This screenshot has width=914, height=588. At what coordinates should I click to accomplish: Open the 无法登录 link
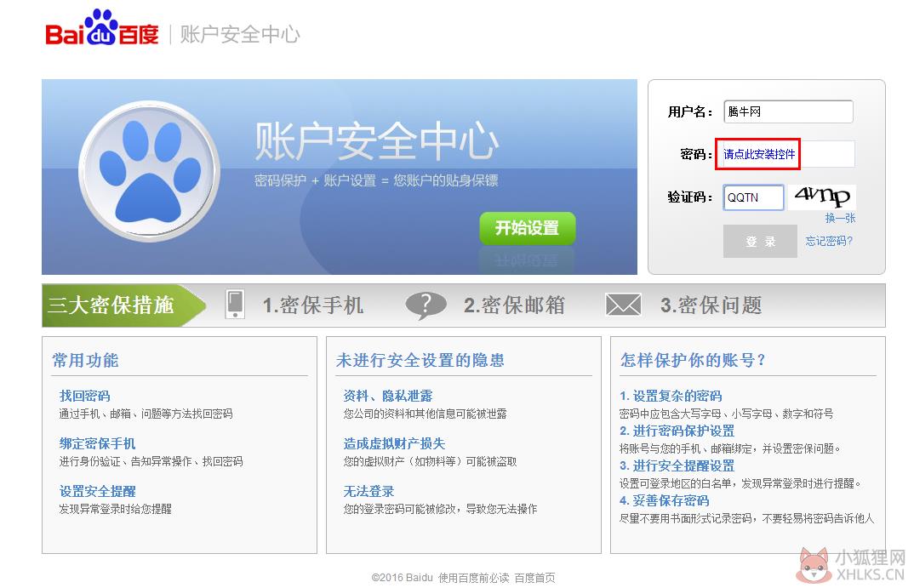click(368, 492)
